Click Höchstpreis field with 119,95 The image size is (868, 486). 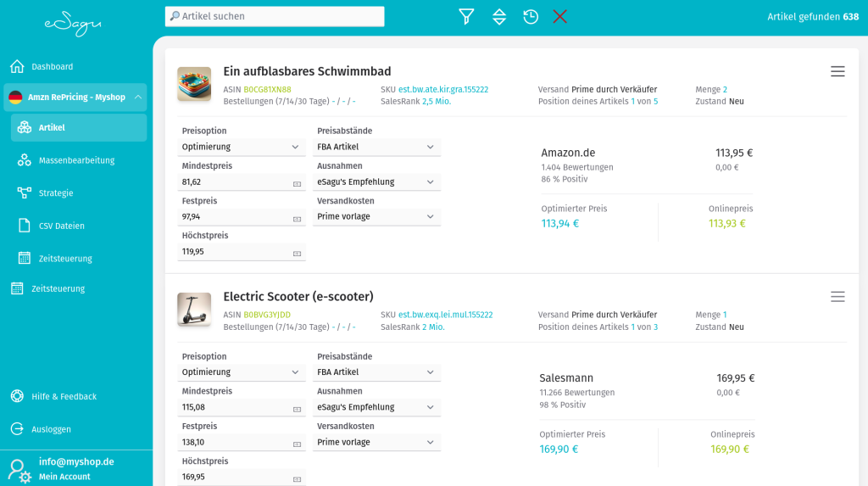click(242, 252)
